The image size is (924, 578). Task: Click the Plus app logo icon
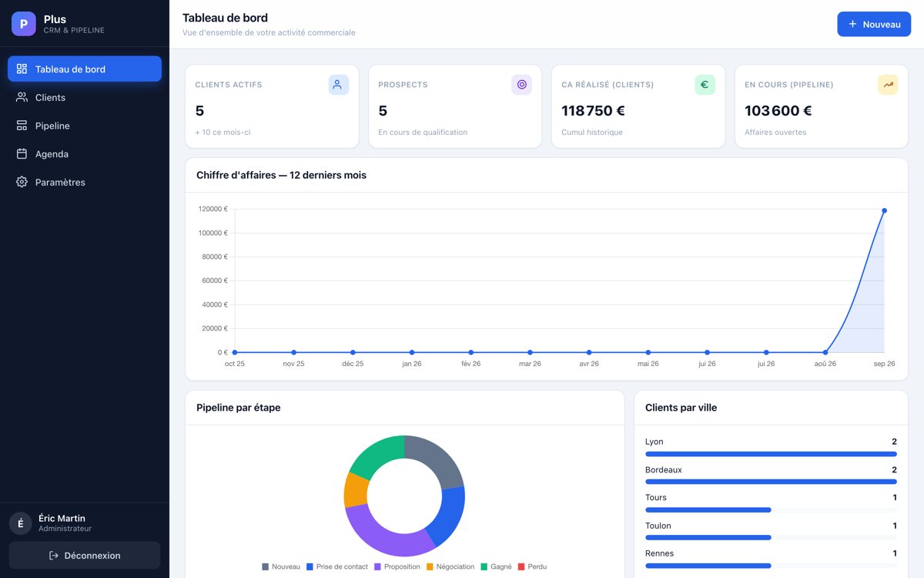tap(24, 24)
